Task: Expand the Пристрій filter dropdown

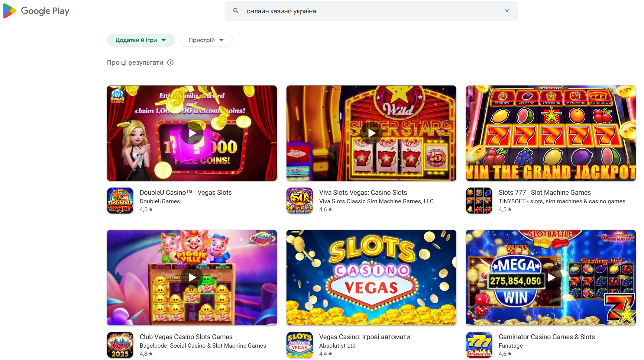Action: click(206, 40)
